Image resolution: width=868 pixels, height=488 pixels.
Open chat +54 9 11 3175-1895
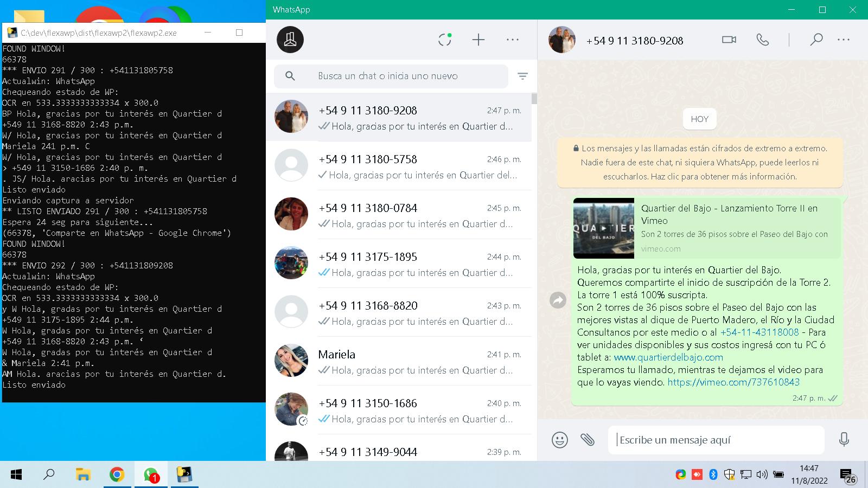pos(399,264)
